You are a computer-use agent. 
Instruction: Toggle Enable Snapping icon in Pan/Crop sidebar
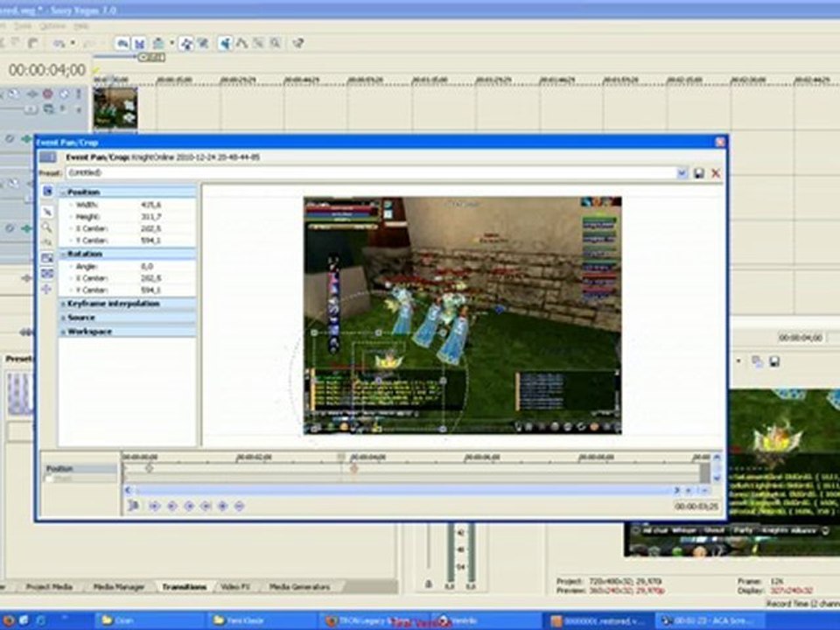(47, 242)
